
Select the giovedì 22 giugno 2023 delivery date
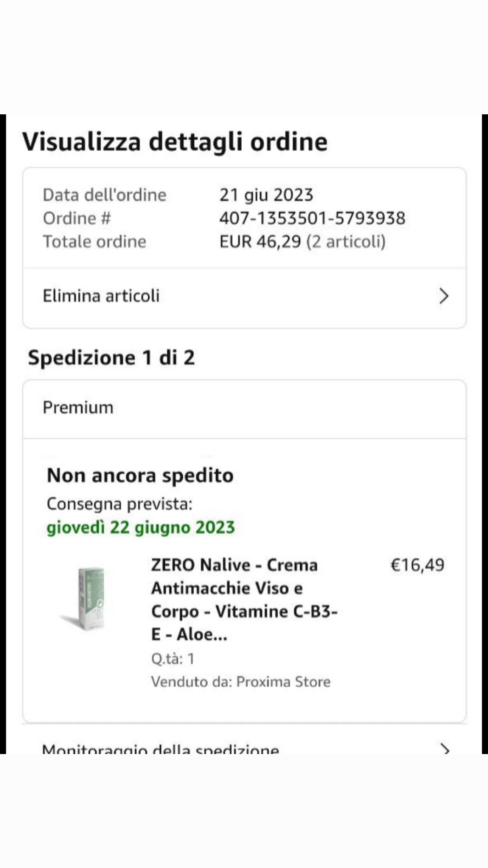pos(140,527)
